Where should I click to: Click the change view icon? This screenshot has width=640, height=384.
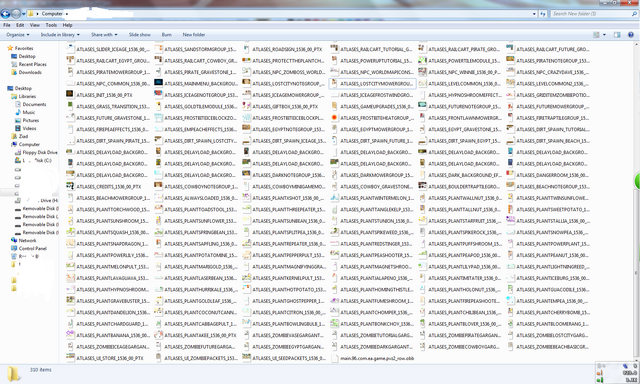[596, 35]
